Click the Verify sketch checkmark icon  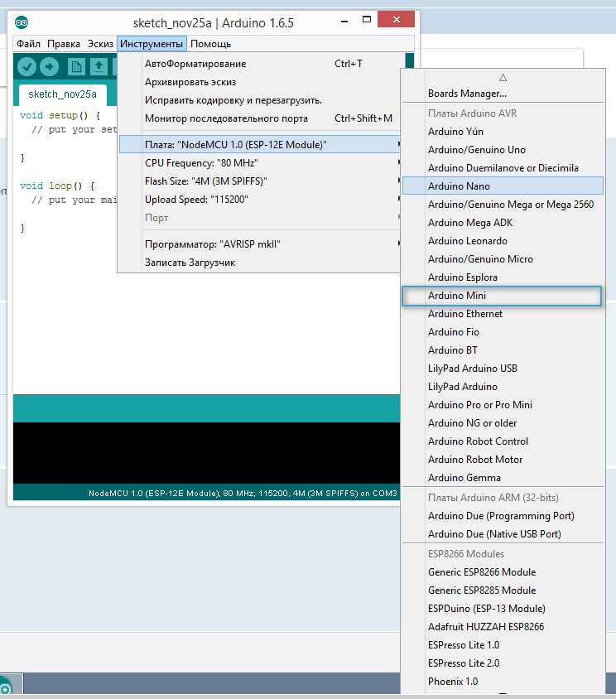pos(26,67)
